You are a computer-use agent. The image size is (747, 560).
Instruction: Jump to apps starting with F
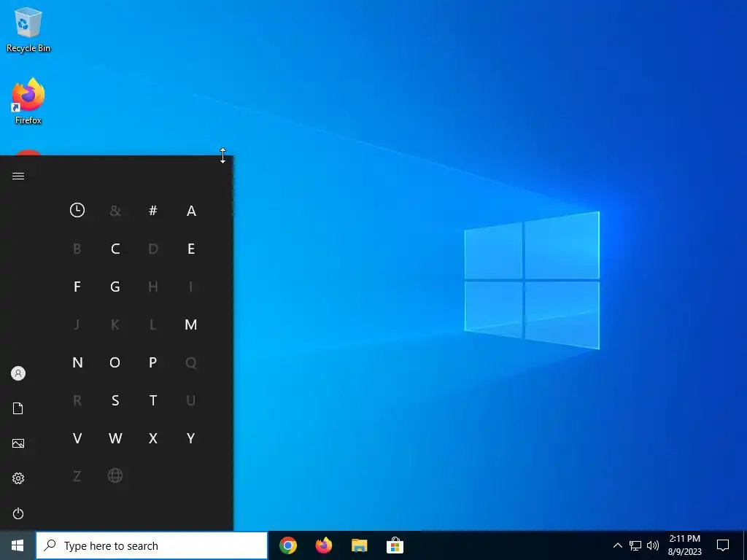pyautogui.click(x=77, y=287)
